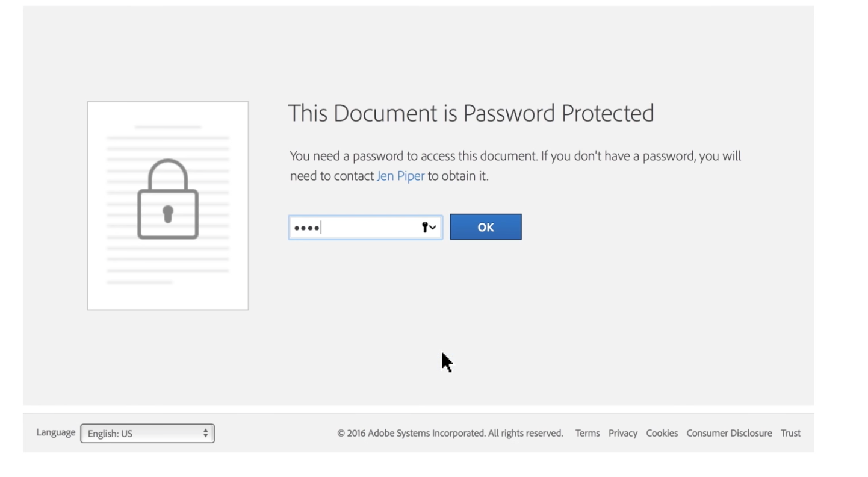The image size is (868, 477).
Task: Click the up-down arrows on language selector
Action: click(205, 433)
